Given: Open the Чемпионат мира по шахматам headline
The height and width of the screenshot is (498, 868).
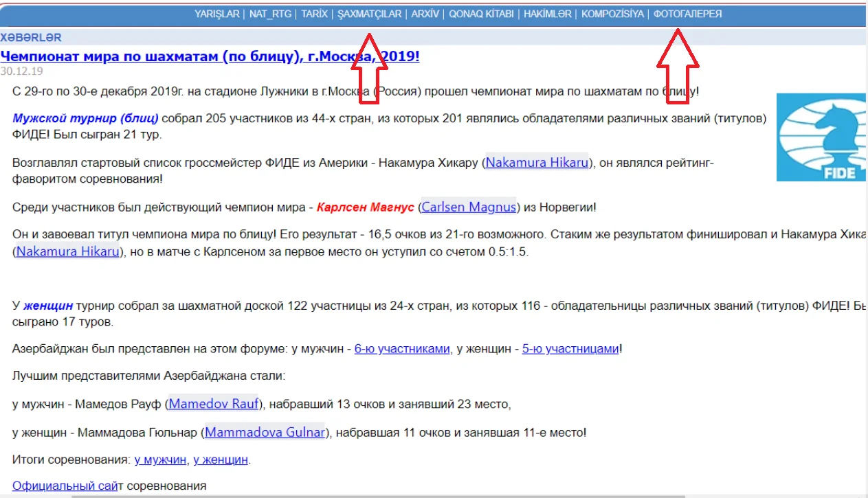Looking at the screenshot, I should (x=210, y=56).
